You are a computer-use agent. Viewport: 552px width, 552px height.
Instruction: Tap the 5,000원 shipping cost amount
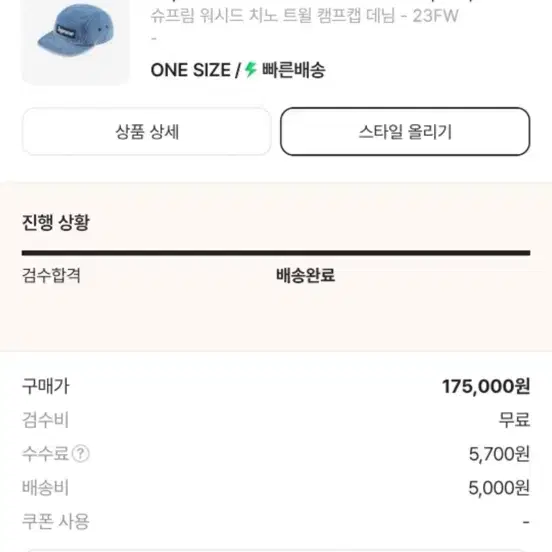[x=499, y=488]
